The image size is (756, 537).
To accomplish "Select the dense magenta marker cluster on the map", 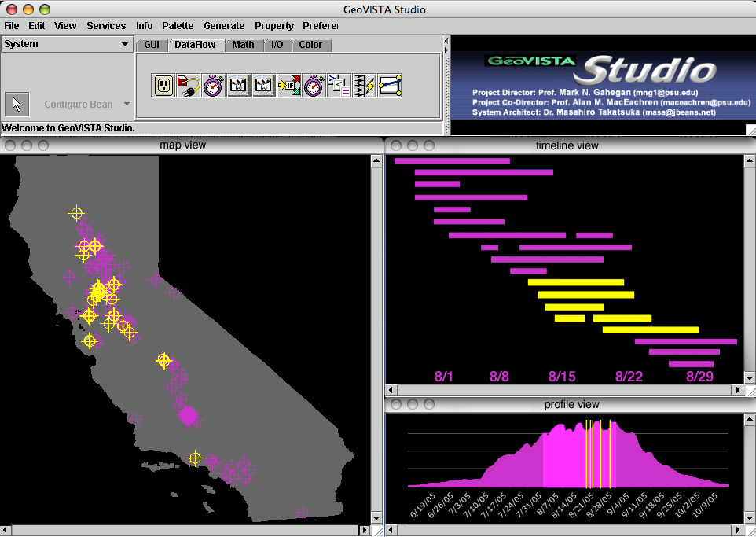I will click(188, 415).
